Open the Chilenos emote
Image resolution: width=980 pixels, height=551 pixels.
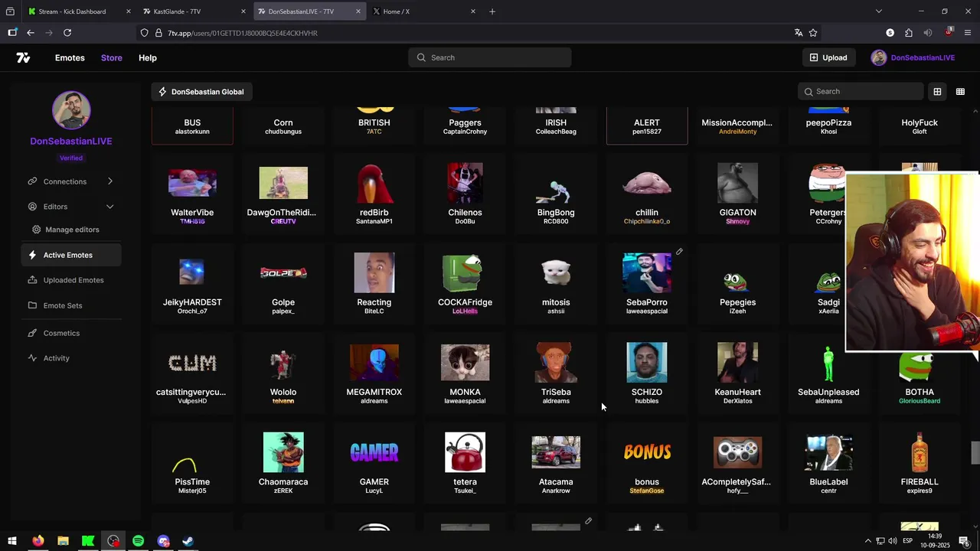click(465, 194)
